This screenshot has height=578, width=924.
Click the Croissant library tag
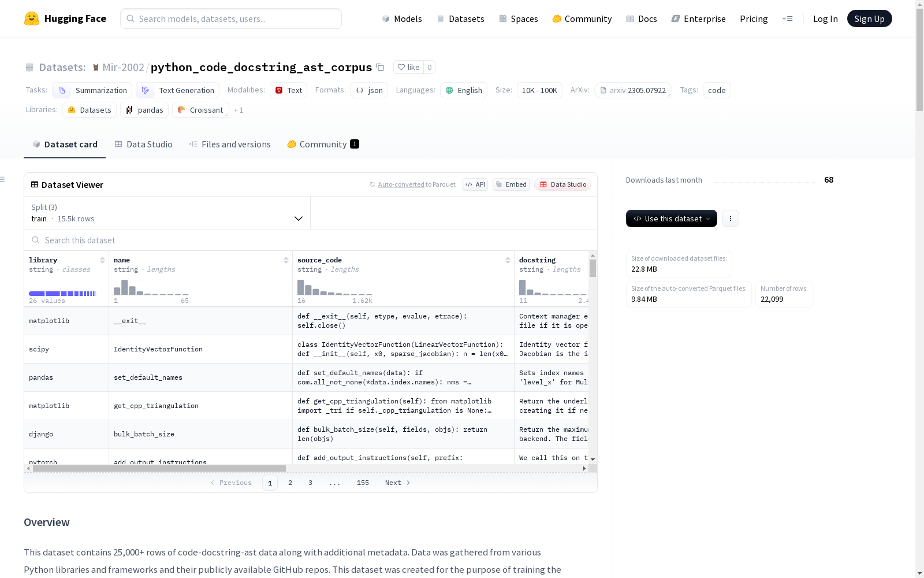(200, 110)
